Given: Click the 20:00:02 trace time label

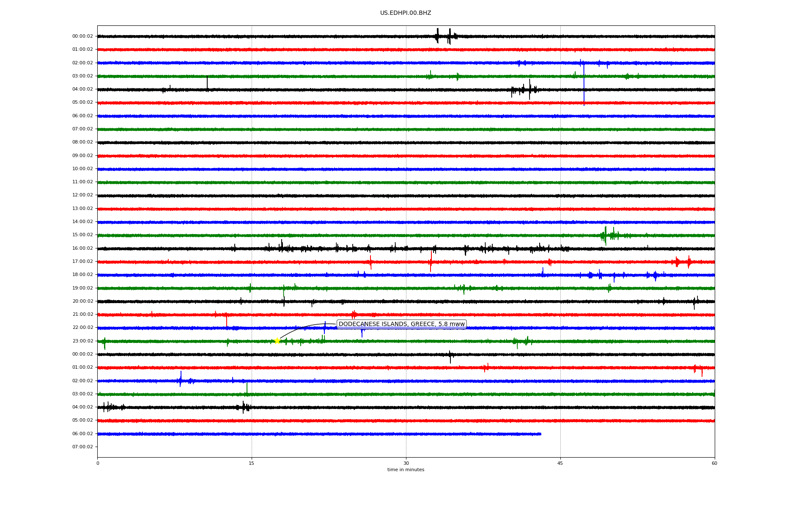Looking at the screenshot, I should point(82,301).
